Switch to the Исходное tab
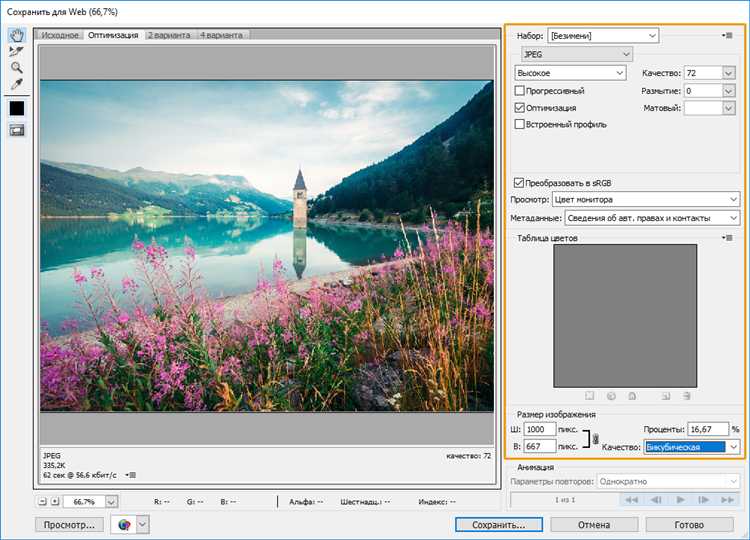750x540 pixels. point(60,35)
